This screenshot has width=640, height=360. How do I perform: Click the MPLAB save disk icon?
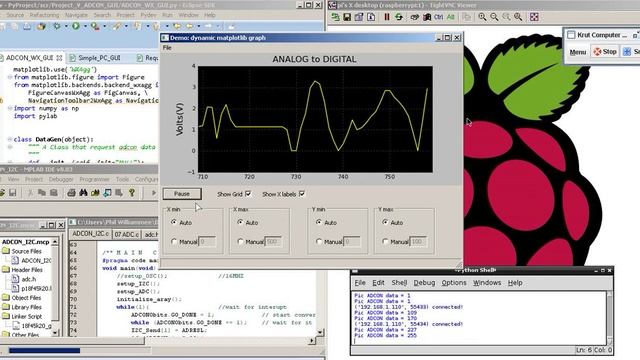click(x=13, y=193)
